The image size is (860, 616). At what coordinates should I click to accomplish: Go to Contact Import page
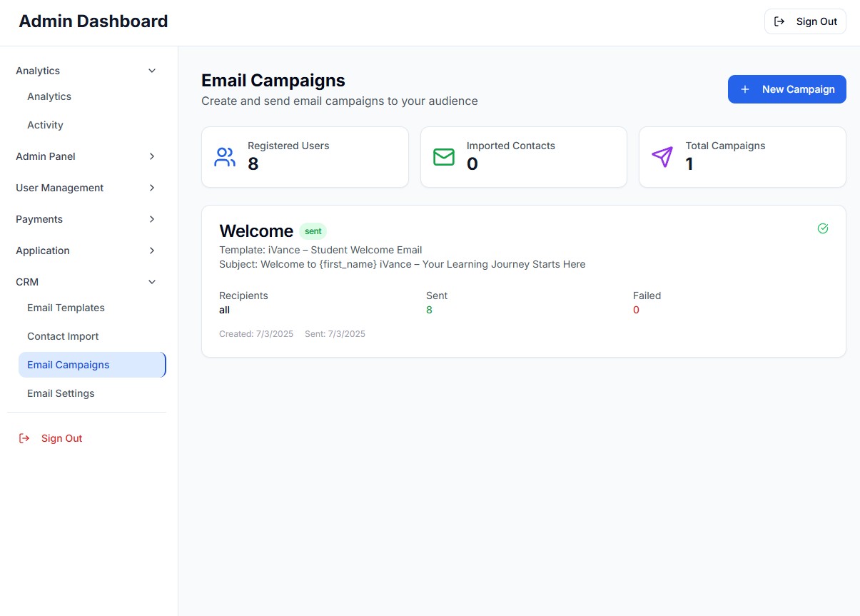(x=63, y=336)
